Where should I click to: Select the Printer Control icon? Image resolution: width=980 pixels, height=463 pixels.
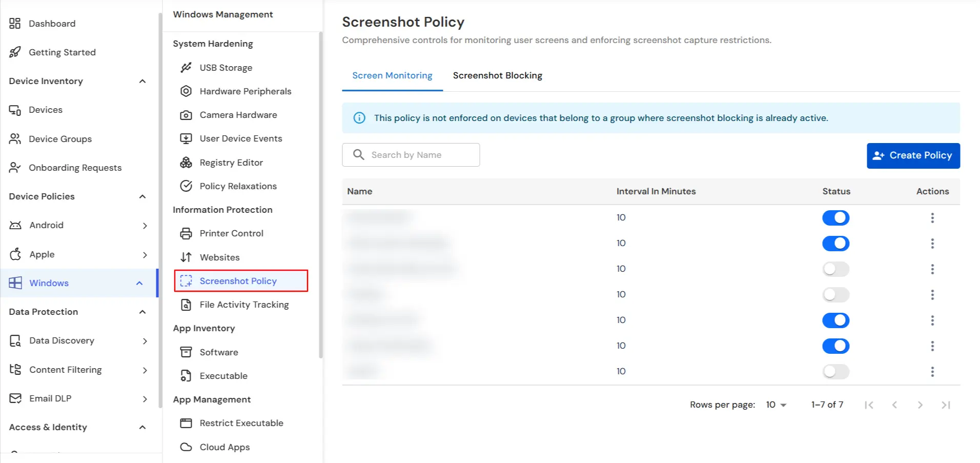click(186, 233)
